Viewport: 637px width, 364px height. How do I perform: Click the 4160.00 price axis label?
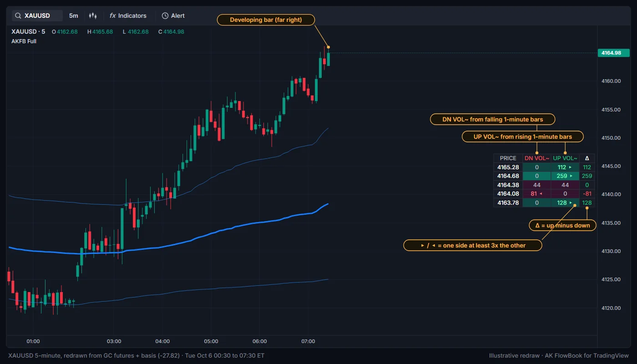[611, 81]
